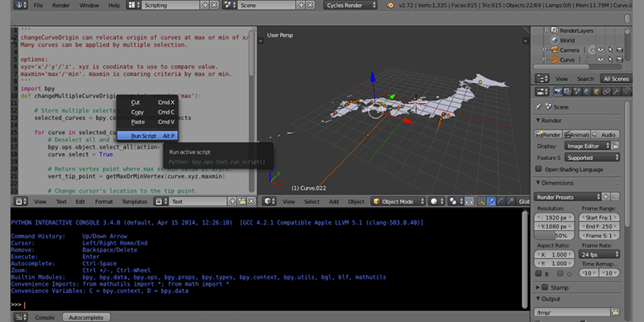The image size is (644, 322).
Task: Open the Add menu in 3D viewport
Action: click(x=334, y=202)
